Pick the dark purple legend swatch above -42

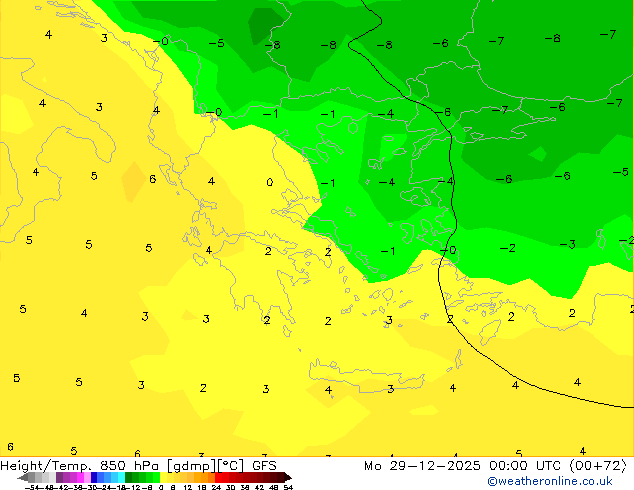coord(59,477)
